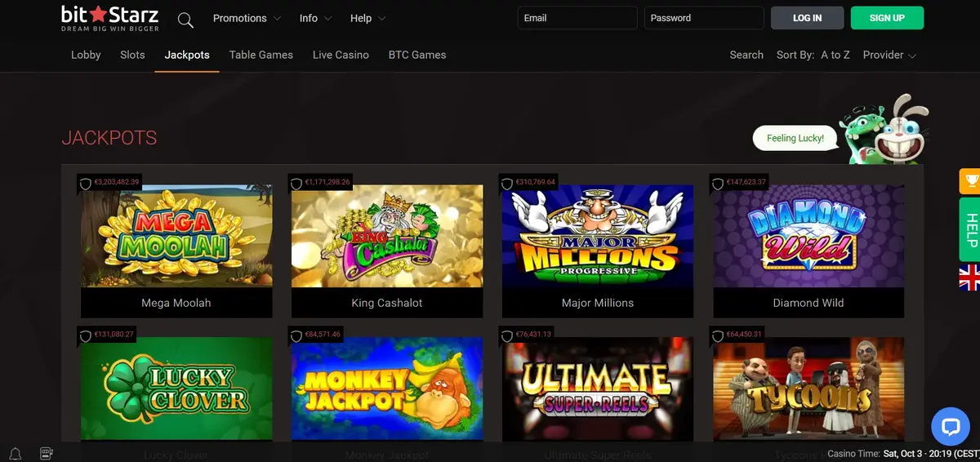
Task: Click the trophy icon on right edge
Action: pyautogui.click(x=971, y=180)
